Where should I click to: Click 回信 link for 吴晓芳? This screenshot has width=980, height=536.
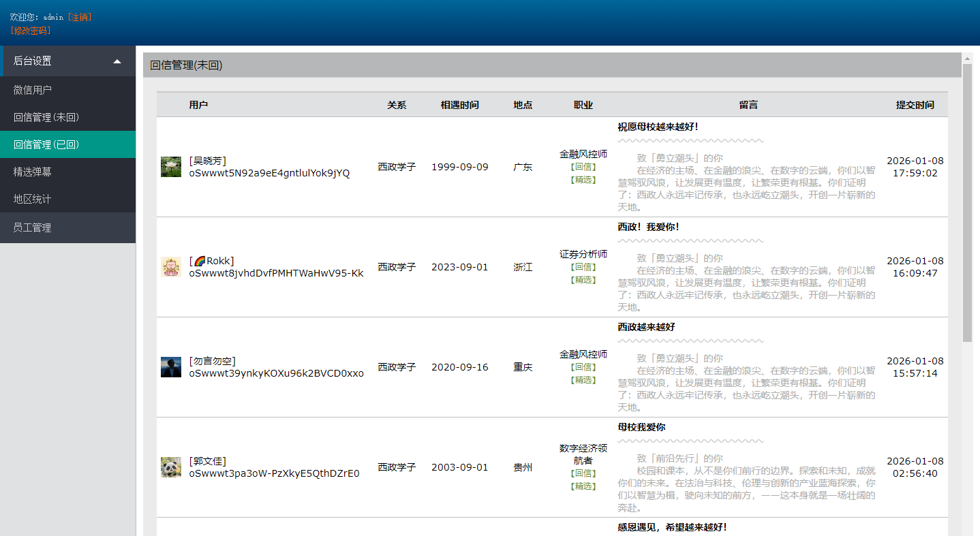(583, 167)
